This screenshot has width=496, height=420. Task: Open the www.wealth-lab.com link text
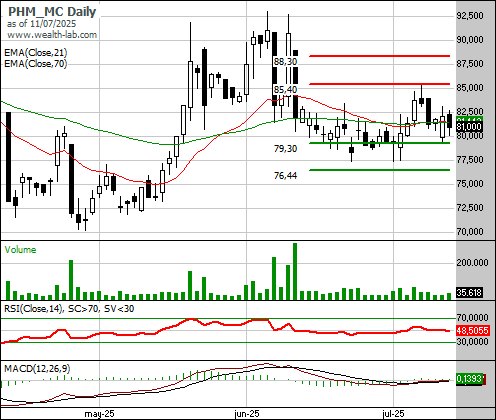tap(52, 35)
